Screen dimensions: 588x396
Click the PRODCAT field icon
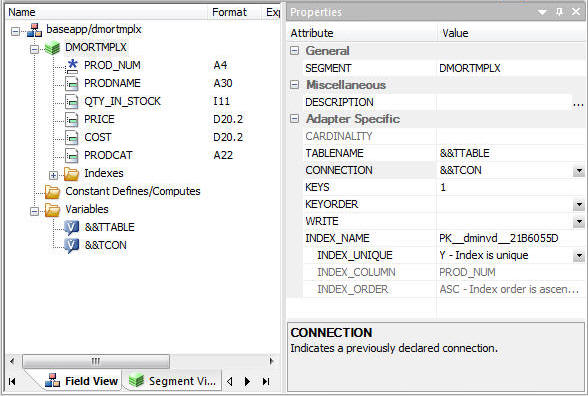click(x=72, y=156)
